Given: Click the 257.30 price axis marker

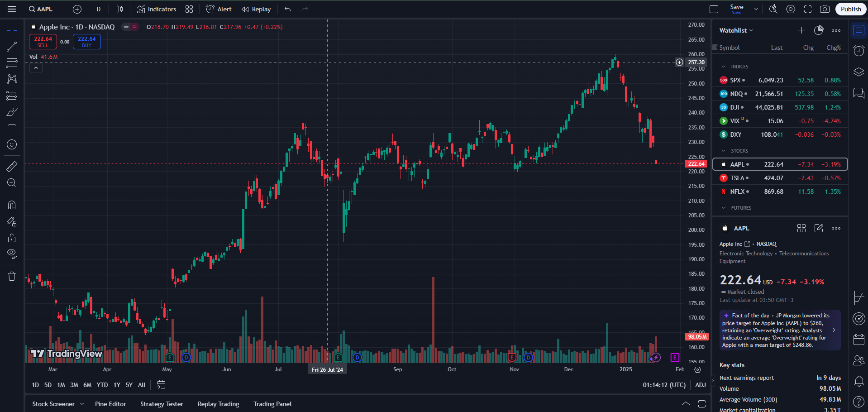Looking at the screenshot, I should [696, 62].
